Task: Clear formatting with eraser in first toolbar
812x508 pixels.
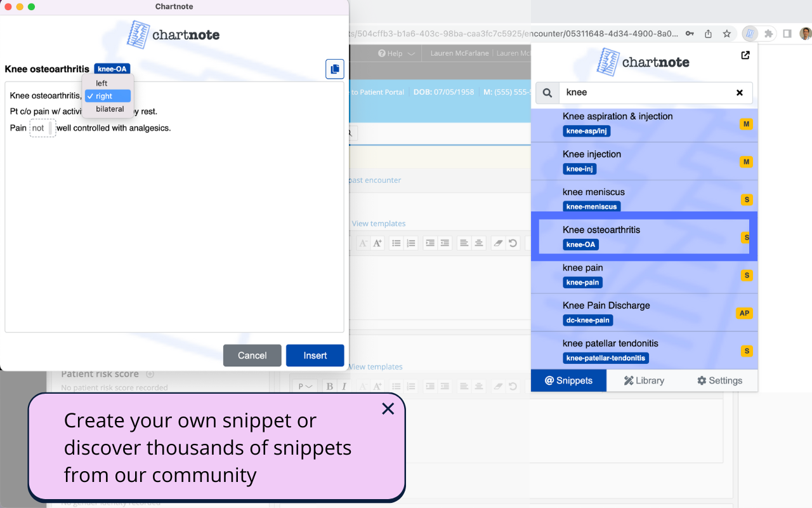Action: (x=498, y=243)
